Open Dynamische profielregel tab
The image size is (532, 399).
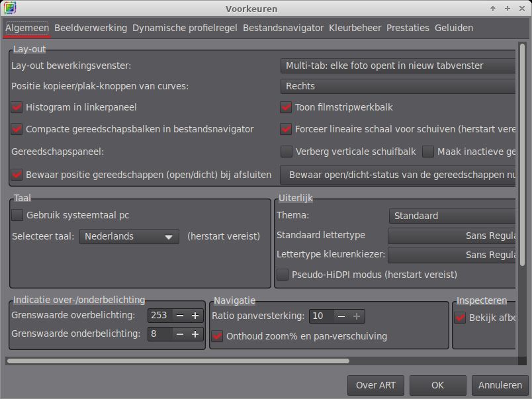[185, 28]
